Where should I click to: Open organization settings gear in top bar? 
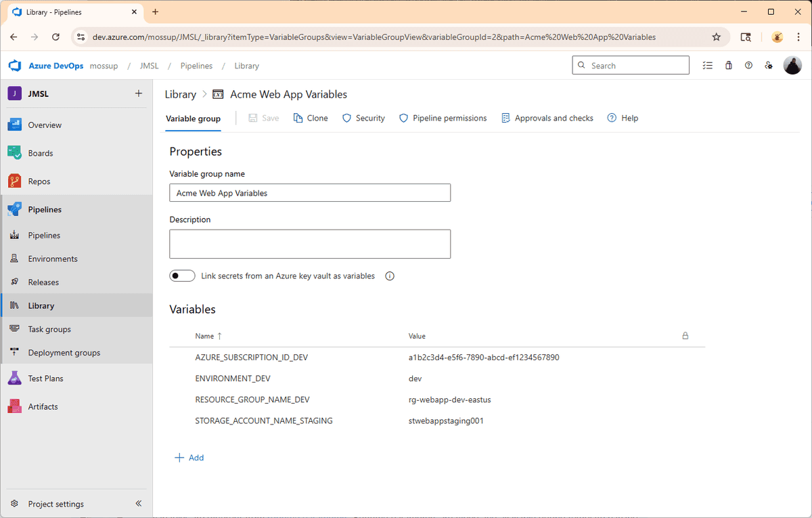(x=768, y=65)
